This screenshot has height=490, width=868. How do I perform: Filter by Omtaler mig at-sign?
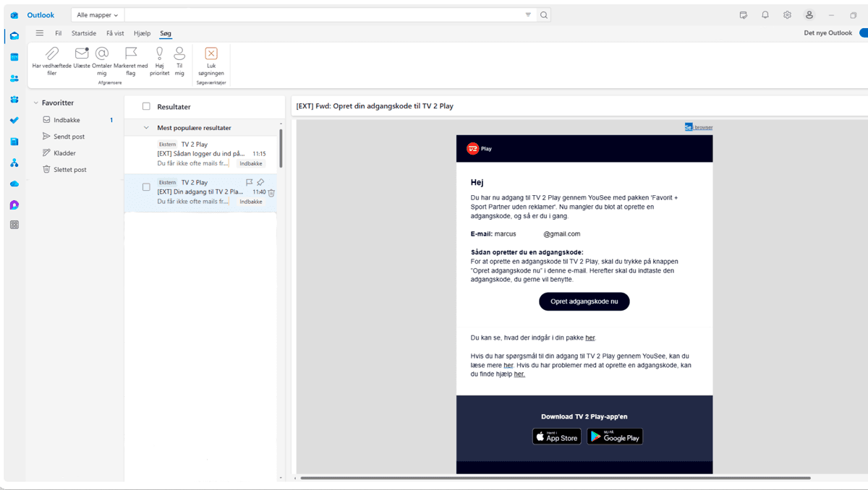coord(102,61)
